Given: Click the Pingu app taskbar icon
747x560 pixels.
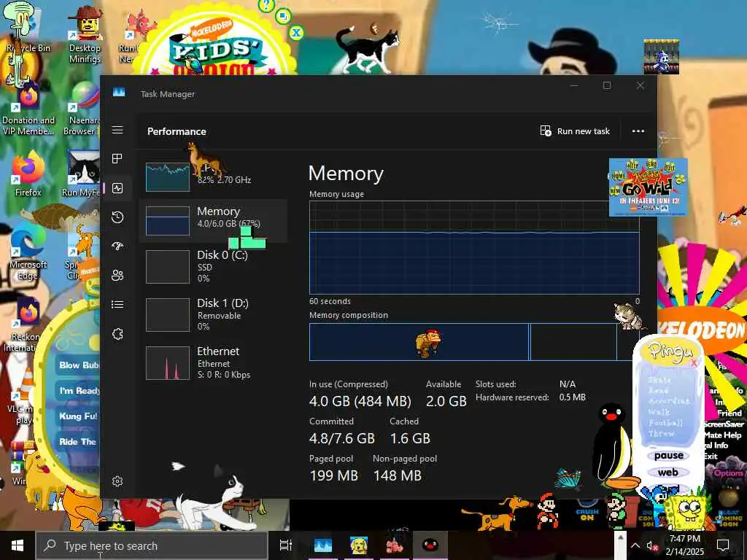Looking at the screenshot, I should click(430, 545).
